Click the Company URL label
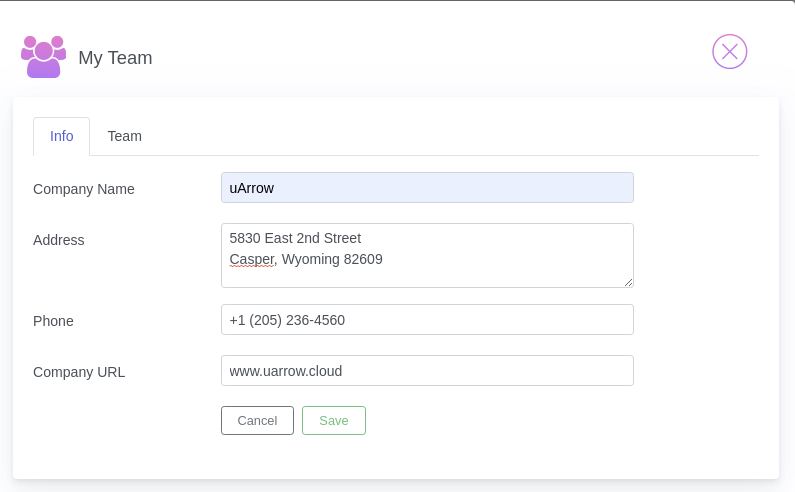 [79, 372]
